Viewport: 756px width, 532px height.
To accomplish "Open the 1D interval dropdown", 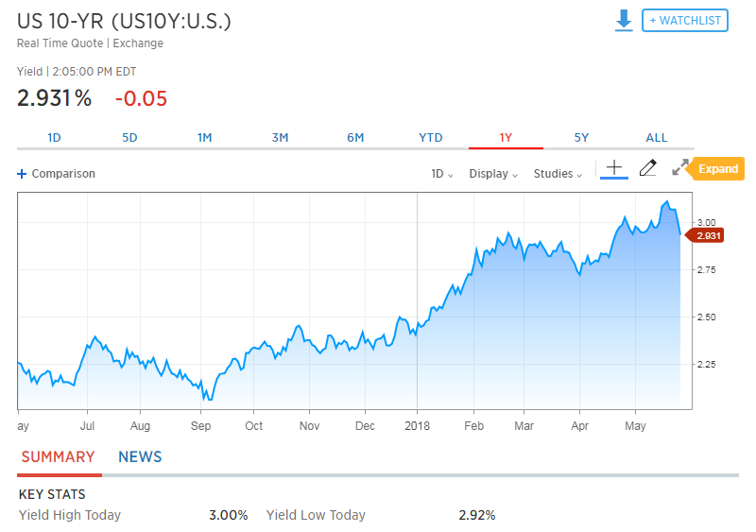I will coord(442,174).
